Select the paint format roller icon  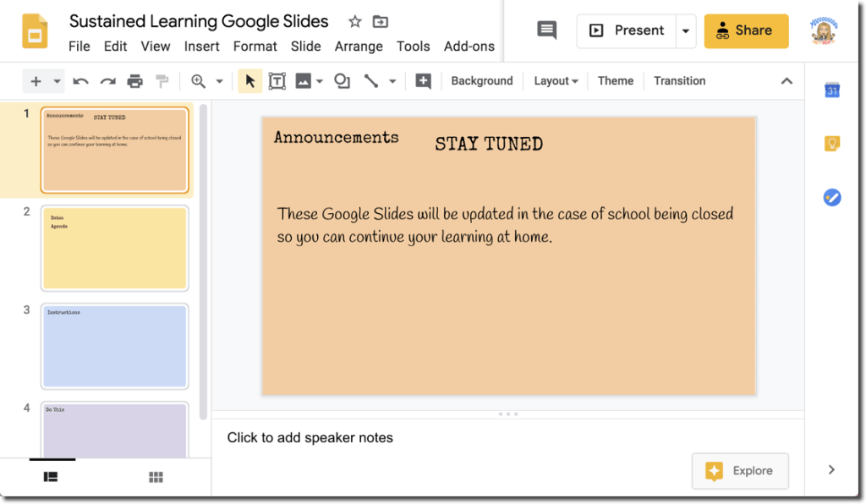[x=162, y=82]
